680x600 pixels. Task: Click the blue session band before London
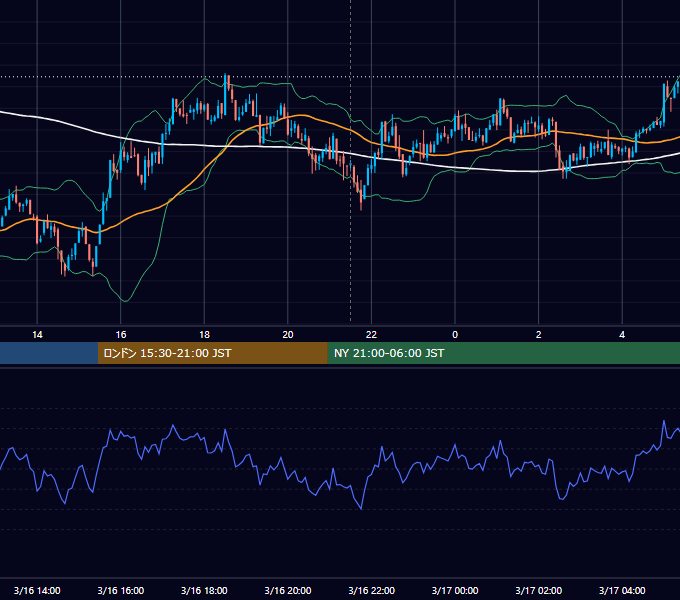(x=49, y=353)
